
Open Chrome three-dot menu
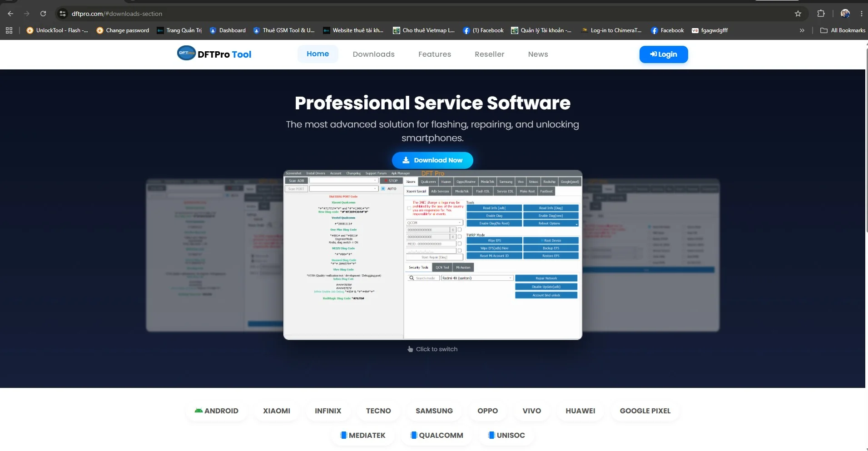click(861, 14)
